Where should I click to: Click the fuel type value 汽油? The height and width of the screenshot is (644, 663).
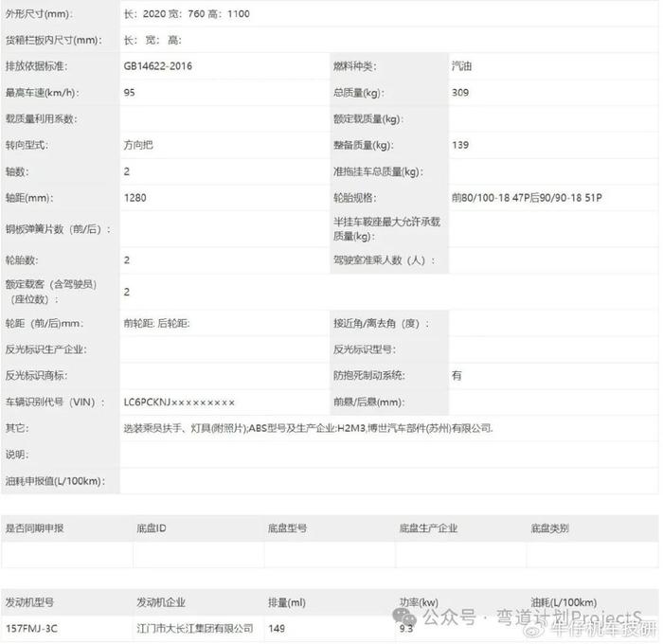[461, 66]
